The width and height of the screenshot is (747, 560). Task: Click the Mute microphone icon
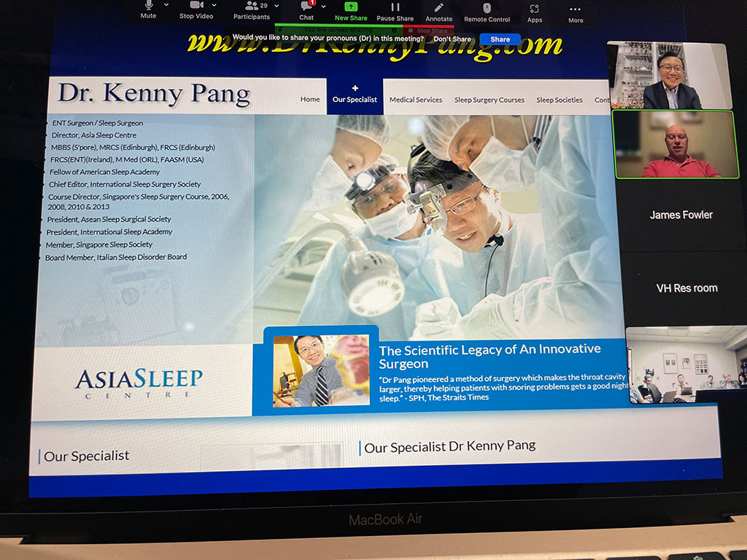tap(149, 5)
